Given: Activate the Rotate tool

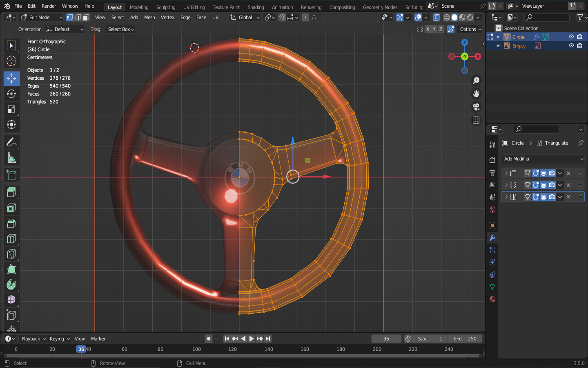Looking at the screenshot, I should [x=11, y=94].
